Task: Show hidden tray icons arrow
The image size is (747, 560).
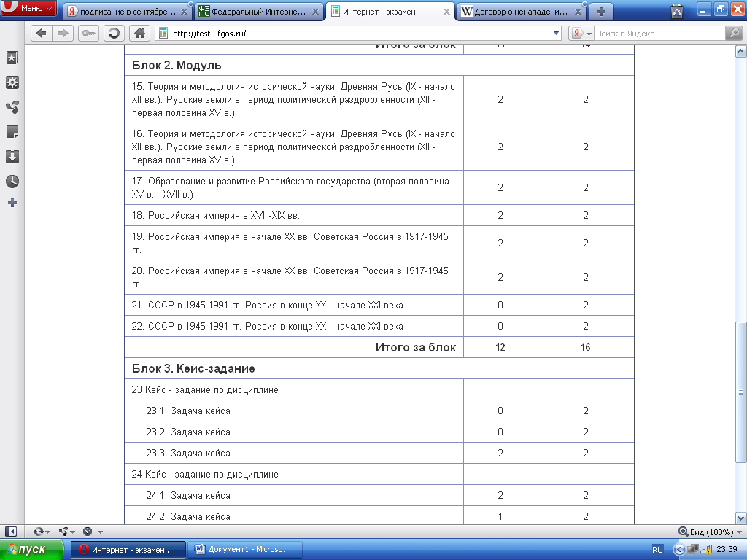Action: (x=678, y=550)
